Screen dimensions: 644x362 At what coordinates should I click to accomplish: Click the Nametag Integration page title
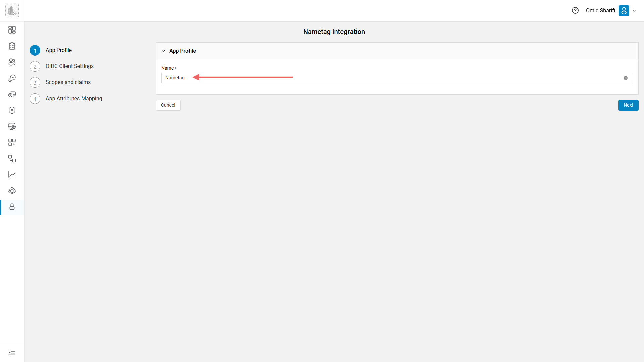pos(334,32)
